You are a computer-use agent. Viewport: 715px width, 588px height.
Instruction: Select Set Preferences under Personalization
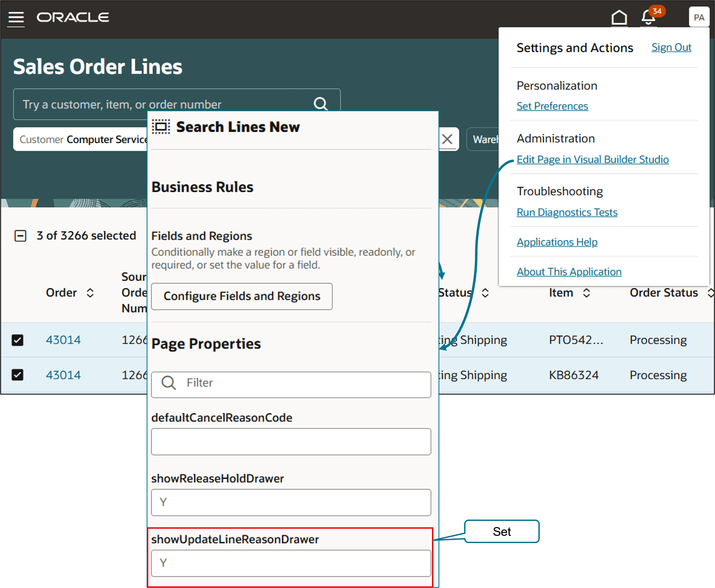pyautogui.click(x=552, y=106)
